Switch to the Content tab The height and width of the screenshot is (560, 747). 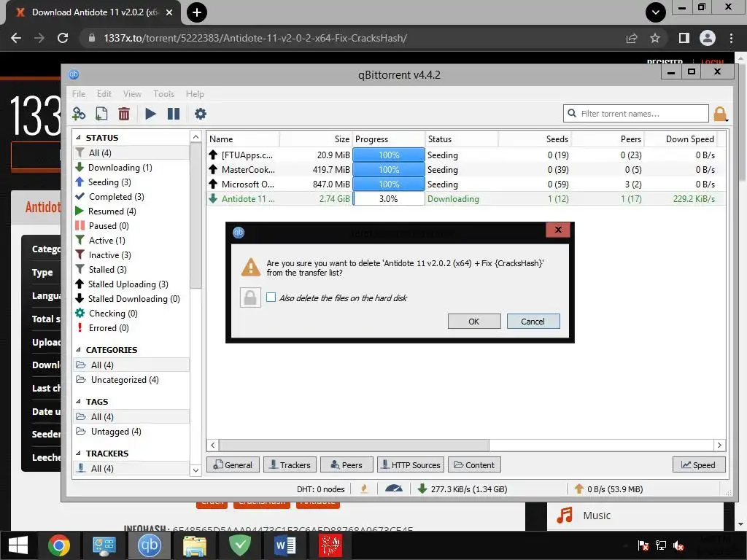[474, 464]
